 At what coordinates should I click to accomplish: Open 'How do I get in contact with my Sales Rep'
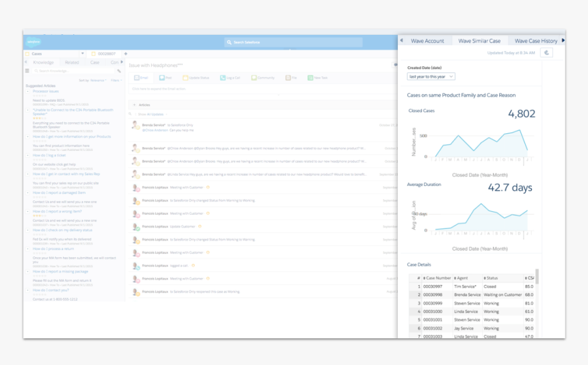tap(66, 174)
